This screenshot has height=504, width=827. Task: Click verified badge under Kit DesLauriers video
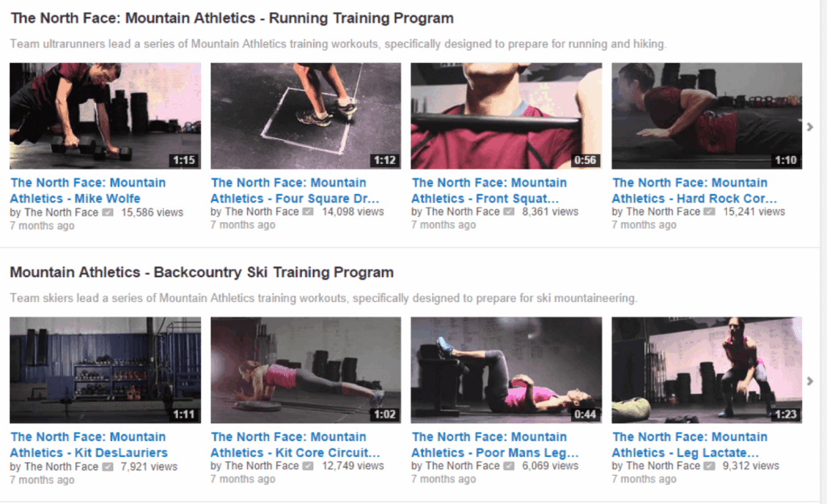click(107, 467)
